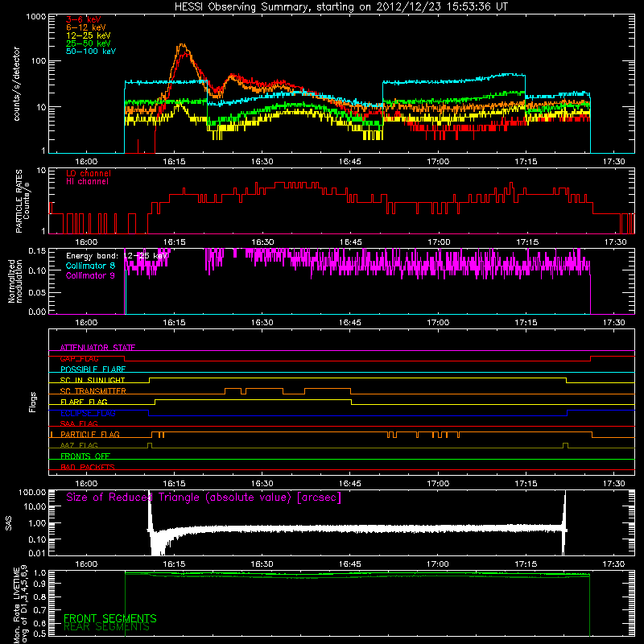Click the FLARE FLAG label

coord(84,402)
